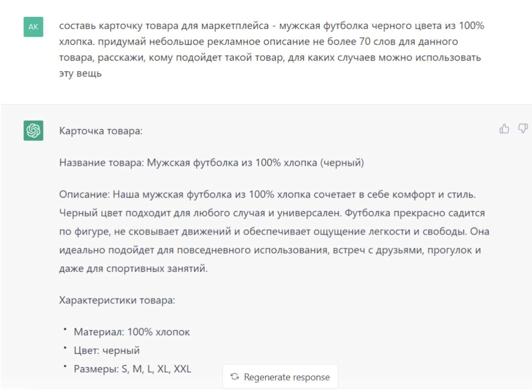The height and width of the screenshot is (392, 532).
Task: Click the 'Цвет: черный' bullet item
Action: [106, 350]
